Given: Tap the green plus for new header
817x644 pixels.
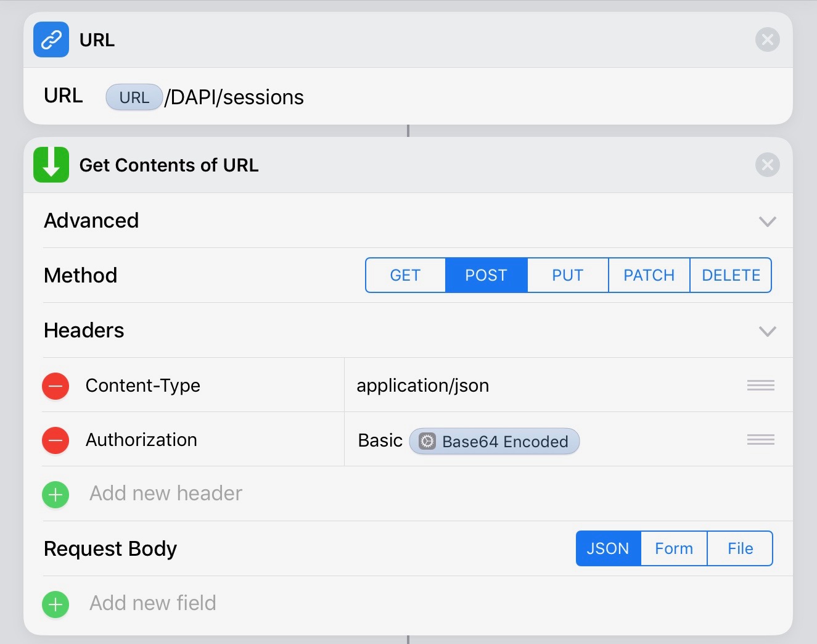Looking at the screenshot, I should pyautogui.click(x=55, y=495).
